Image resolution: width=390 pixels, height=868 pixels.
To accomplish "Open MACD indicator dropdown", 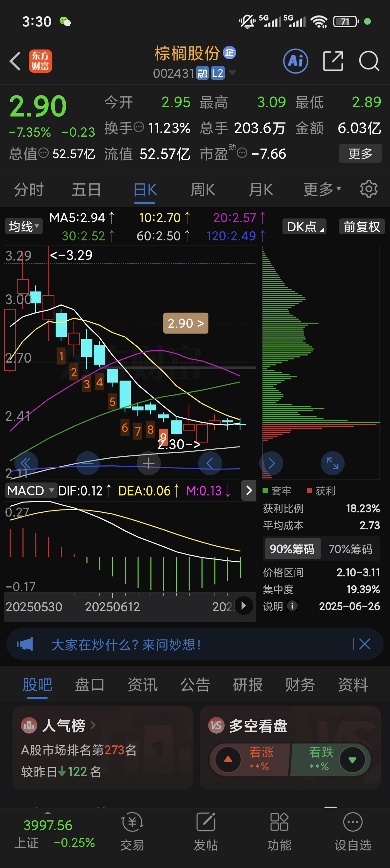I will coord(31,491).
